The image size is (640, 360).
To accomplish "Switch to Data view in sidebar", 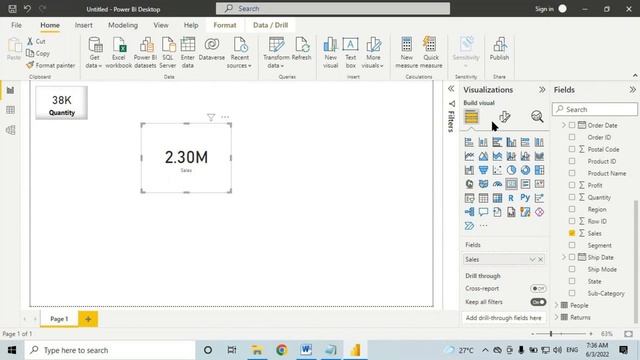I will pyautogui.click(x=11, y=110).
